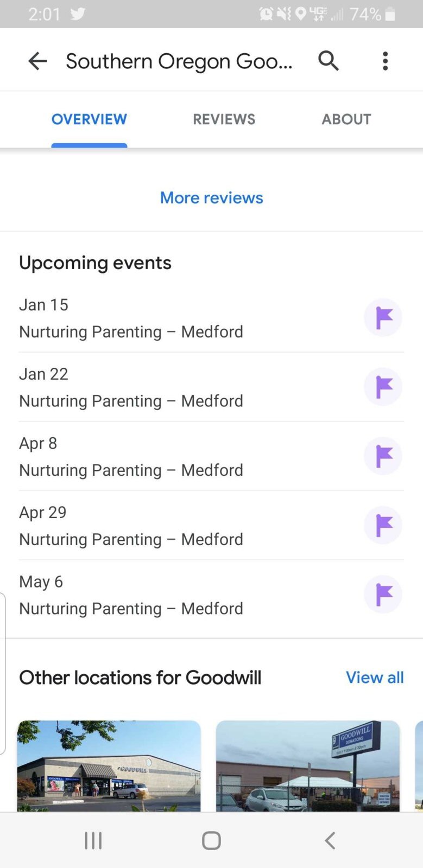Select the Overview tab
Viewport: 423px width, 868px height.
point(89,119)
